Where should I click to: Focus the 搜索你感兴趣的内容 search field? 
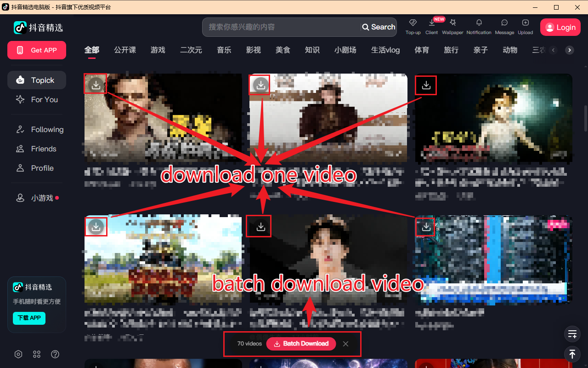[x=281, y=27]
